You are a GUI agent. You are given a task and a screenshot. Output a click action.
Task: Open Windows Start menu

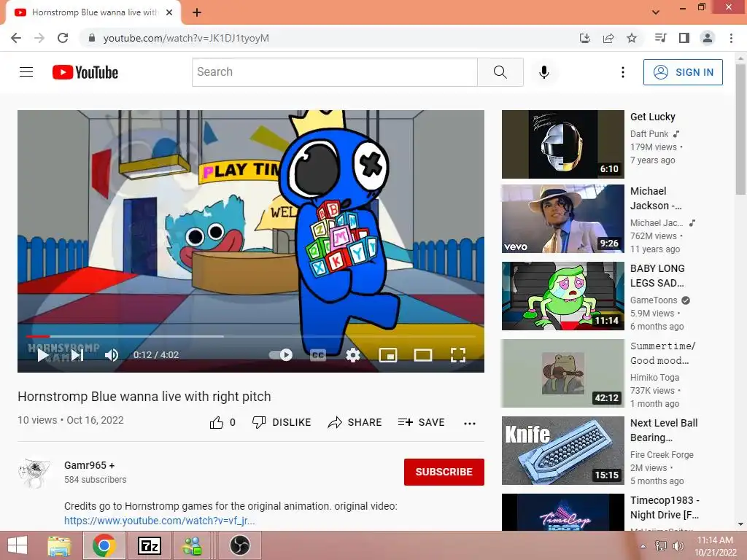[x=18, y=545]
